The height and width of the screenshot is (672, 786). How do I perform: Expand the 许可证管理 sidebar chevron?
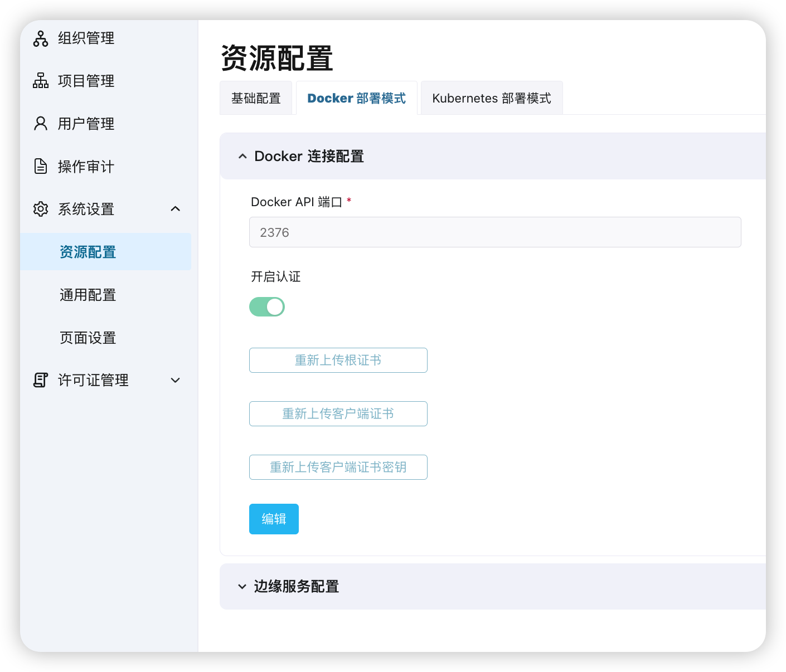175,380
